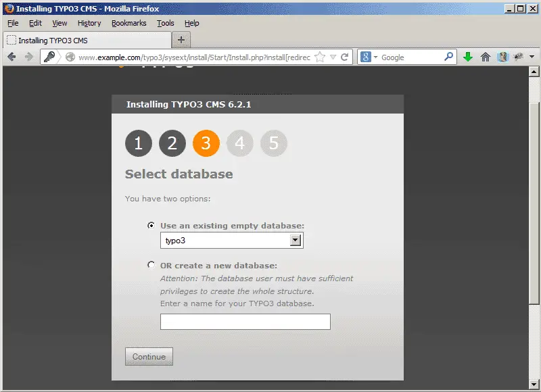This screenshot has height=392, width=541.
Task: Open the History menu
Action: click(89, 23)
